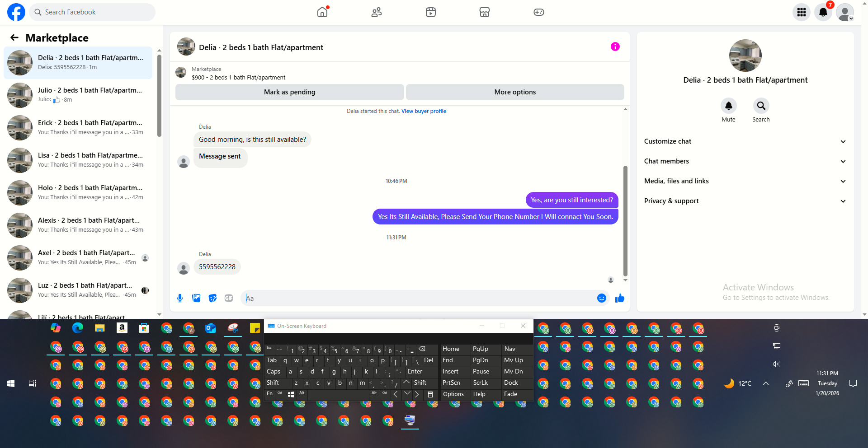Open the Windows Start menu
Image resolution: width=868 pixels, height=448 pixels.
coord(11,383)
